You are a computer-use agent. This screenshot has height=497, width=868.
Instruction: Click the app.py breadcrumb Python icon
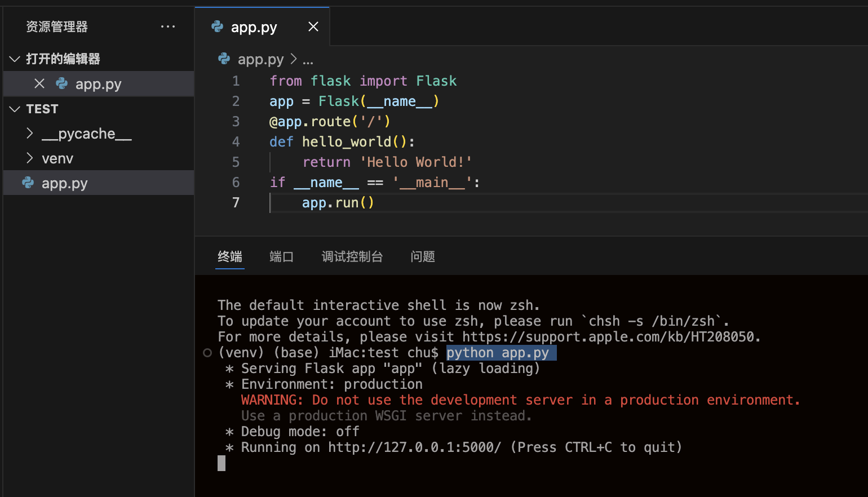tap(224, 59)
